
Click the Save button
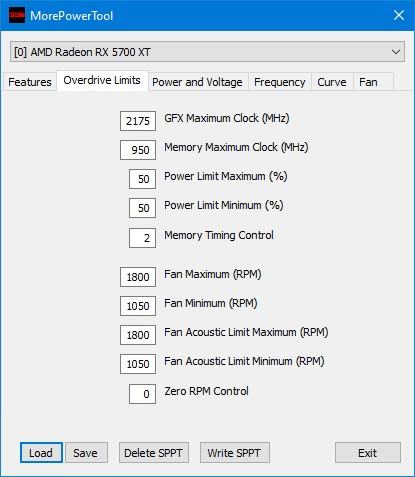(86, 453)
